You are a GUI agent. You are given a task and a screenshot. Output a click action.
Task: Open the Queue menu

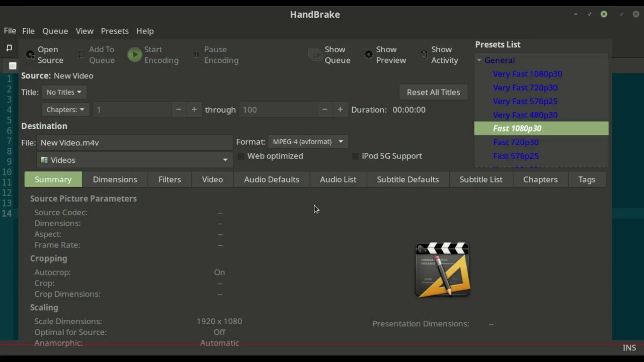pos(55,31)
